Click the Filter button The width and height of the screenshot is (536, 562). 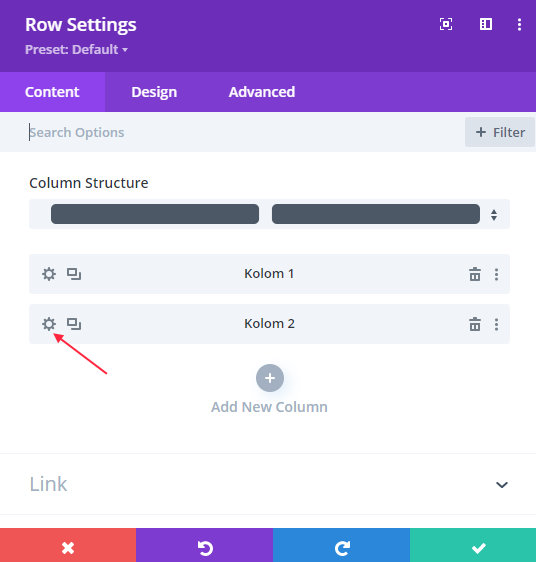(x=500, y=132)
